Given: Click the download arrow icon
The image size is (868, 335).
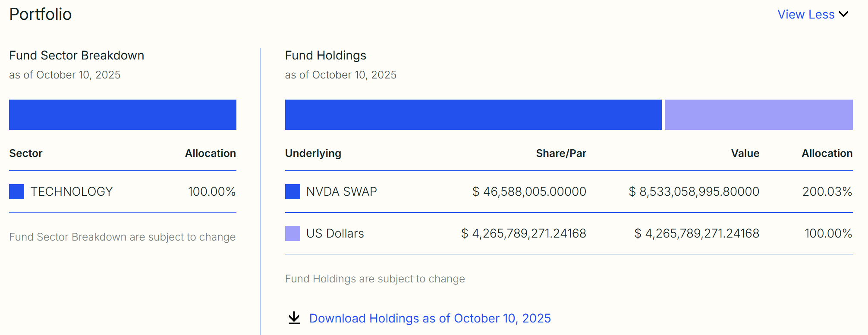Looking at the screenshot, I should click(294, 318).
